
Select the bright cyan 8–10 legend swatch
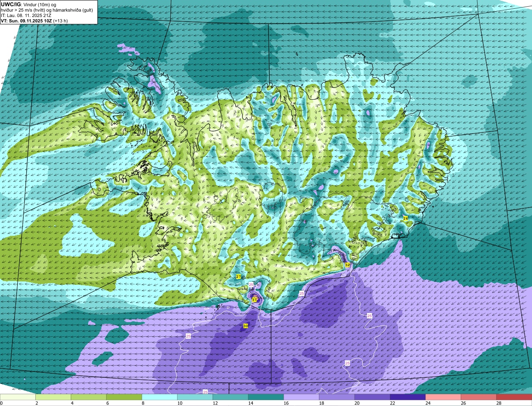(160, 397)
